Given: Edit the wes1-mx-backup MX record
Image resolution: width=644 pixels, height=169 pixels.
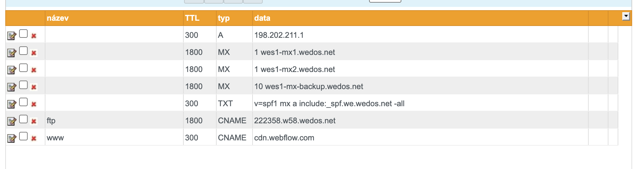Looking at the screenshot, I should click(x=12, y=87).
